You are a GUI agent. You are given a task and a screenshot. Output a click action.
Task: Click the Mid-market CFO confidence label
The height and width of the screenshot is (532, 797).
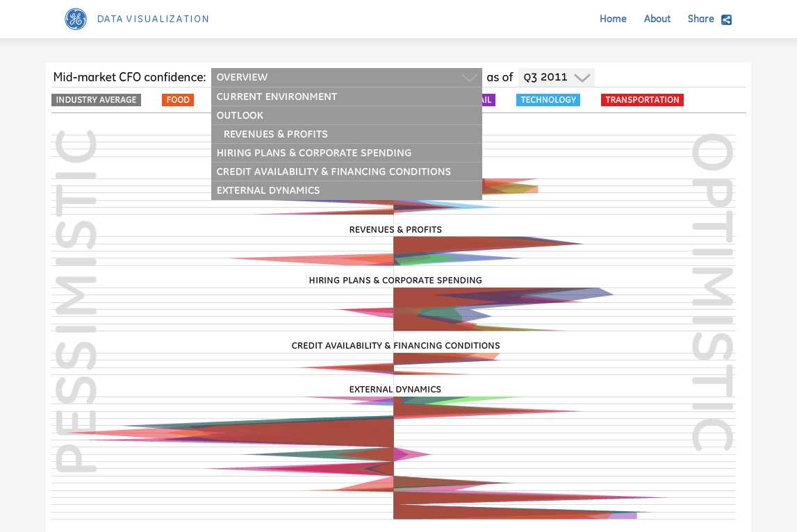pyautogui.click(x=130, y=77)
